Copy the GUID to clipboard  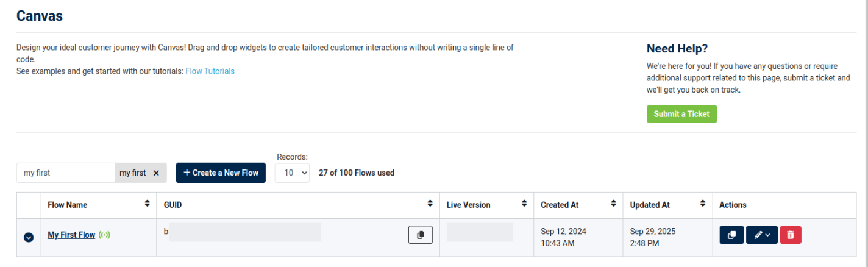tap(420, 235)
